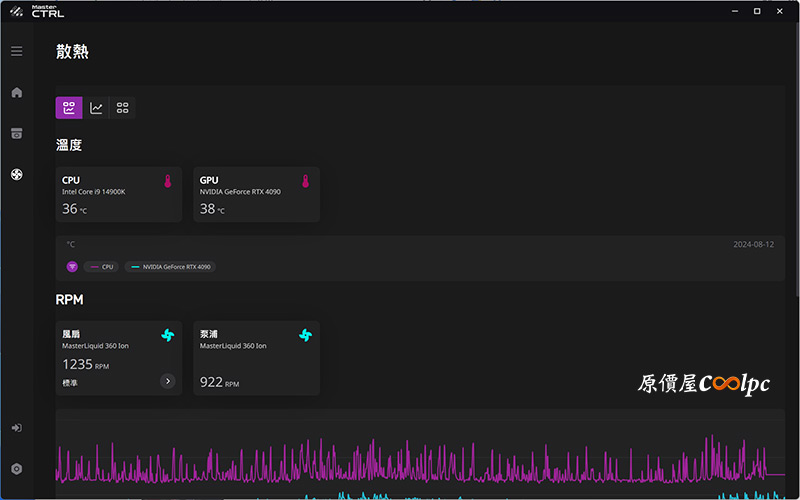
Task: Toggle the CPU legend series
Action: coord(101,267)
